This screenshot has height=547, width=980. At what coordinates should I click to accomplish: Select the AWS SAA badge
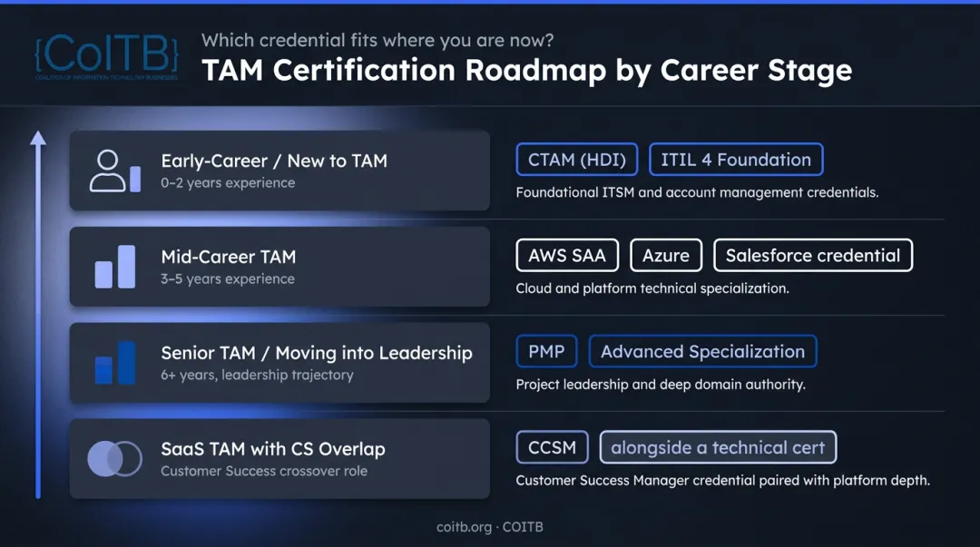tap(567, 255)
